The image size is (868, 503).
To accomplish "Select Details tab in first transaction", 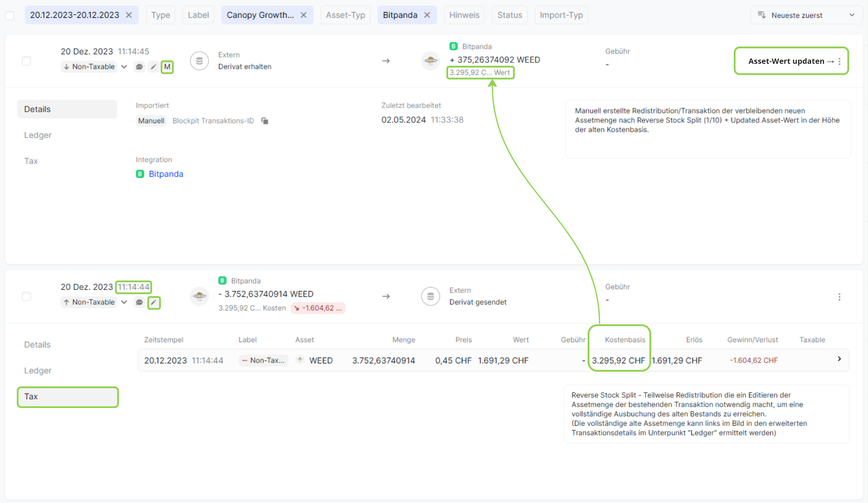I will point(67,109).
